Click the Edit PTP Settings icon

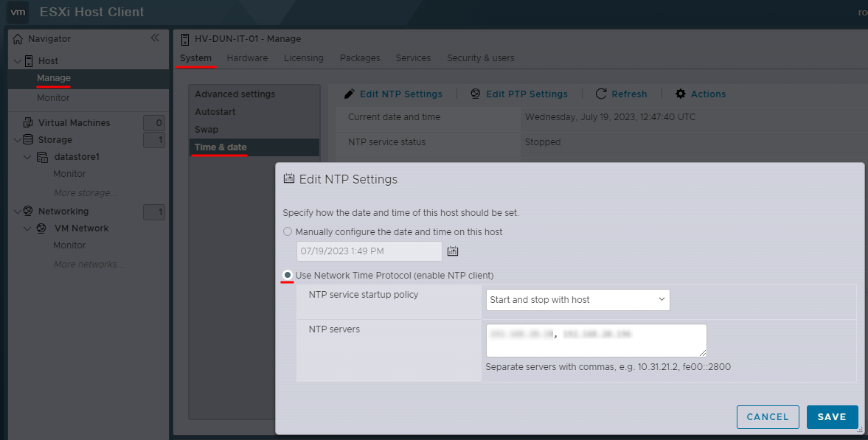point(476,94)
